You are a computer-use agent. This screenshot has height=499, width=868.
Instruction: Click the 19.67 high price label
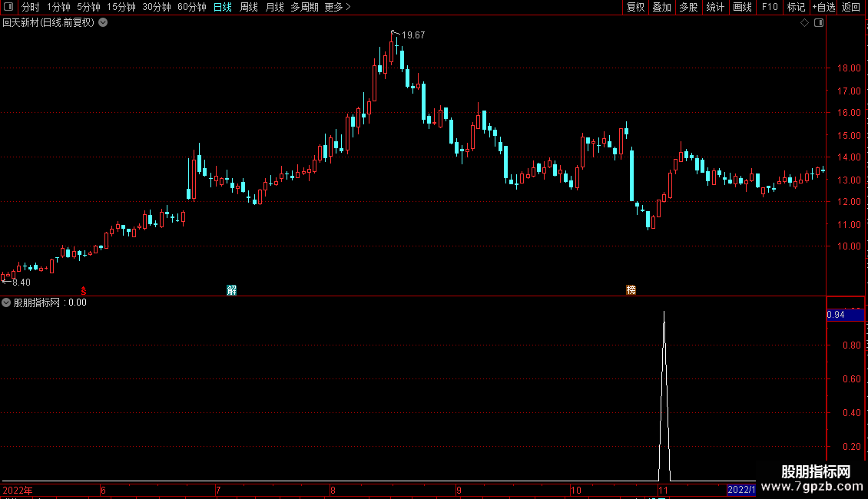[x=413, y=35]
